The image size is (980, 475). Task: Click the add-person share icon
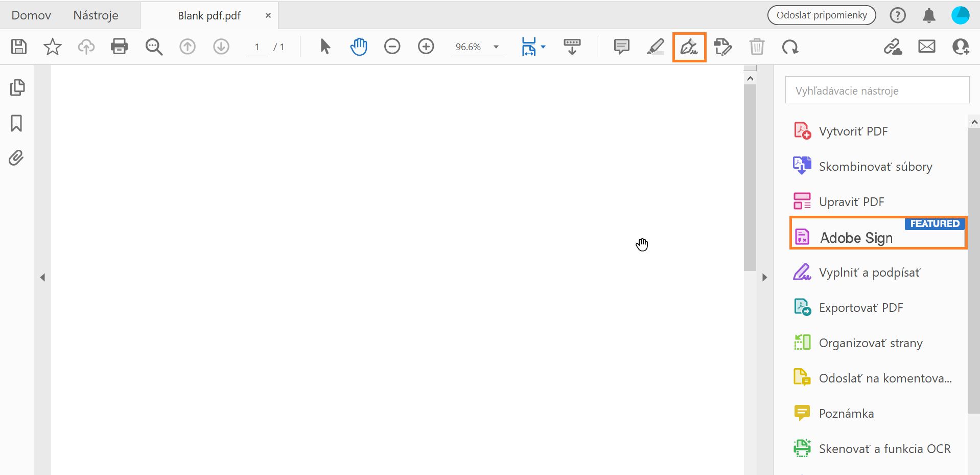(x=961, y=47)
